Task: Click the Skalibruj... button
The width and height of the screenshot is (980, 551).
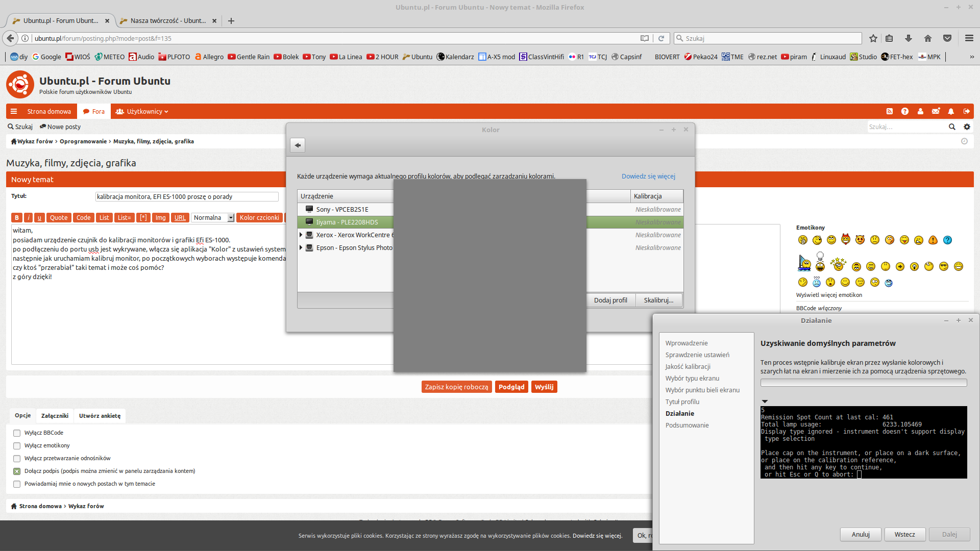Action: (x=659, y=300)
